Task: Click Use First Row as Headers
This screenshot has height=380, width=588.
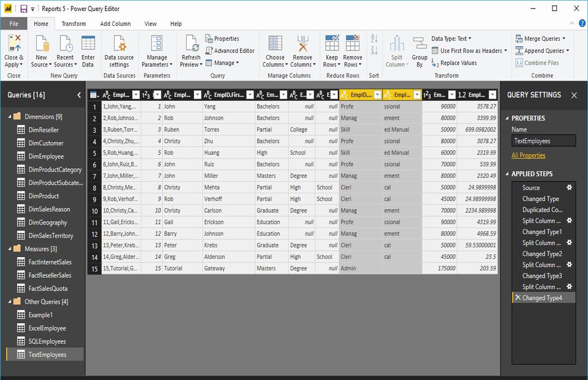Action: [470, 51]
